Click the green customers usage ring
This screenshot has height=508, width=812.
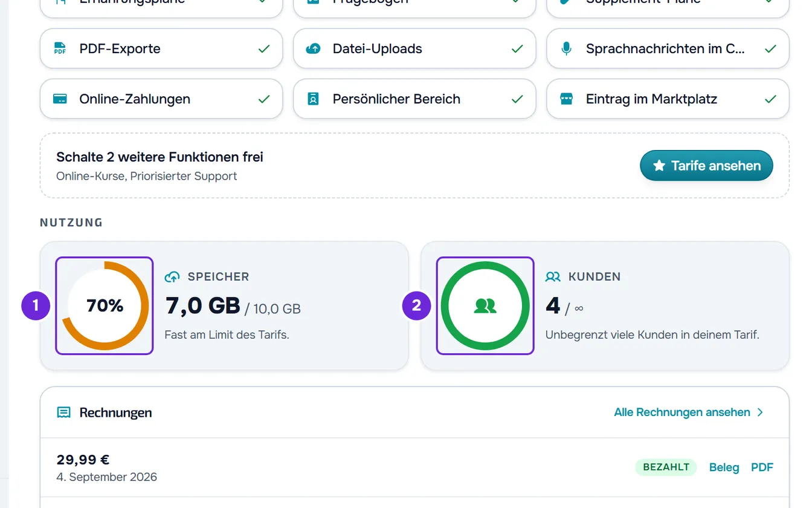(485, 306)
